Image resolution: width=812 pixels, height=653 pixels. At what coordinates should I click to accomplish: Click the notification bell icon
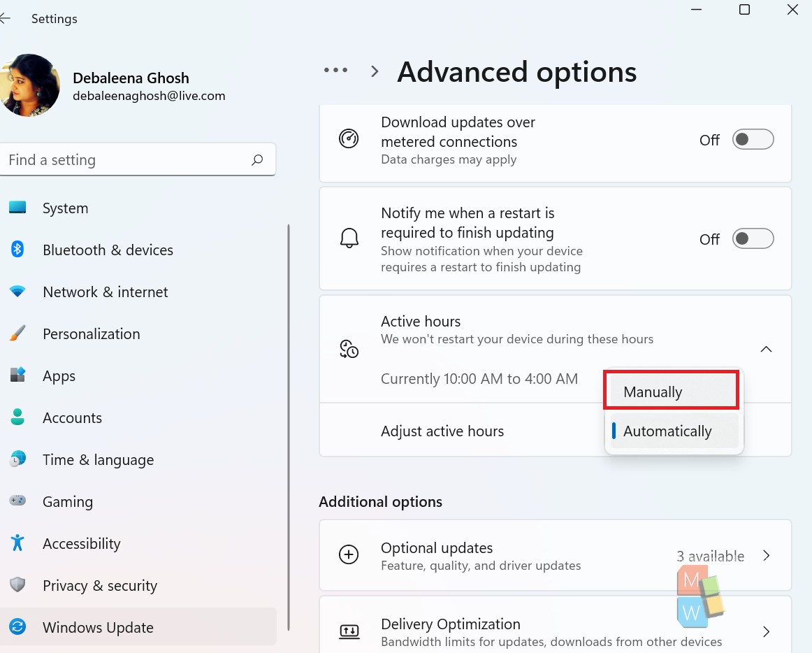coord(349,238)
